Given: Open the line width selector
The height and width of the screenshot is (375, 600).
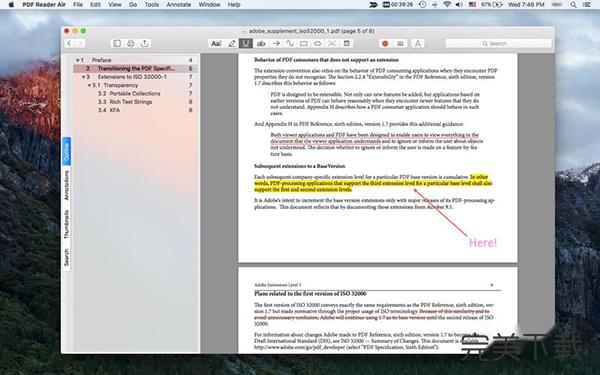Looking at the screenshot, I should pyautogui.click(x=400, y=44).
